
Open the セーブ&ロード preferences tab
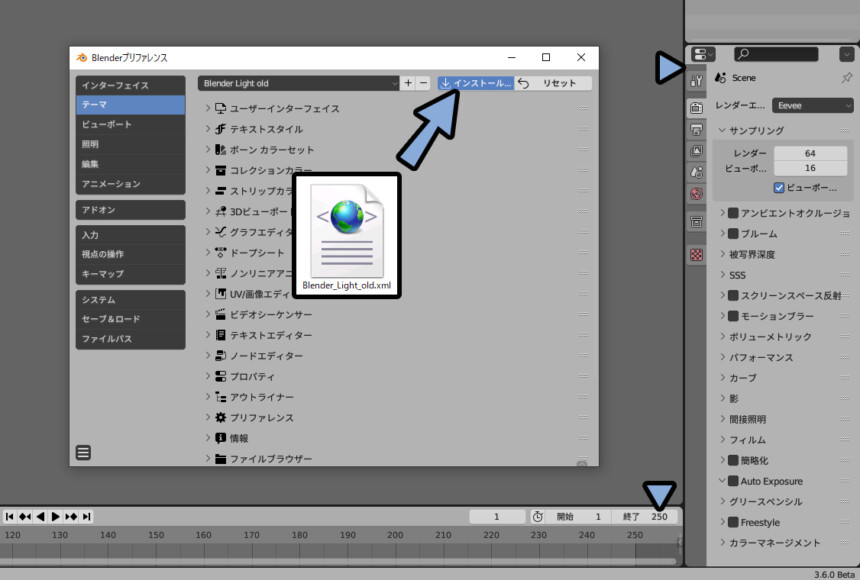[131, 319]
